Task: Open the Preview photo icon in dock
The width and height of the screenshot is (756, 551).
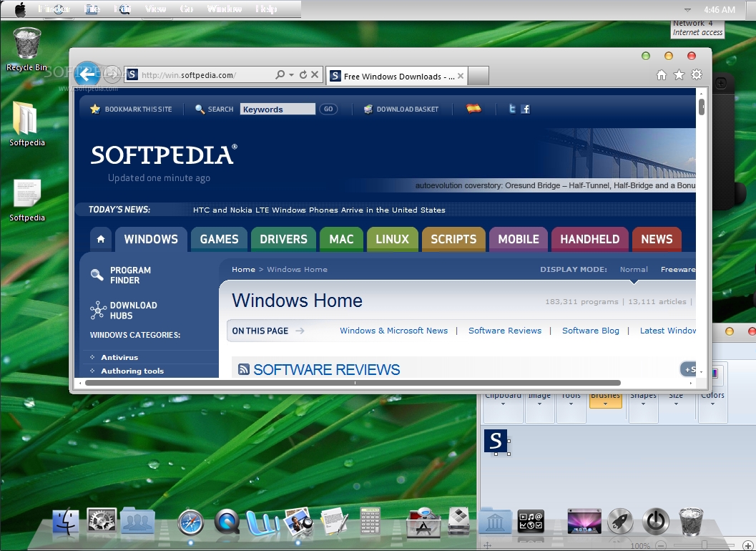Action: [x=299, y=522]
